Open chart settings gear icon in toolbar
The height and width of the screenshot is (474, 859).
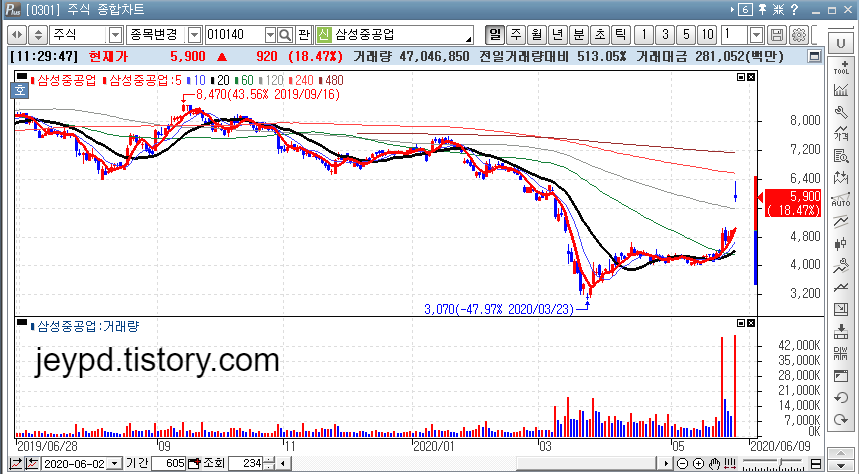click(798, 35)
